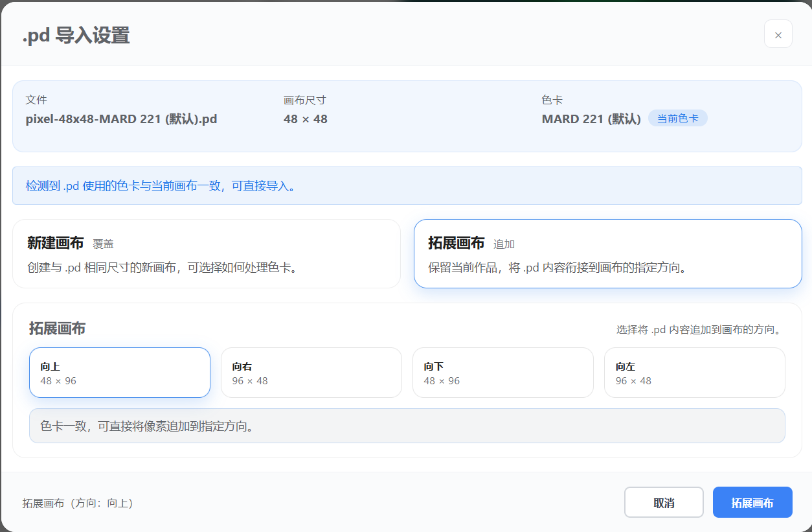Click the 48 × 48 canvas size value

click(x=306, y=119)
